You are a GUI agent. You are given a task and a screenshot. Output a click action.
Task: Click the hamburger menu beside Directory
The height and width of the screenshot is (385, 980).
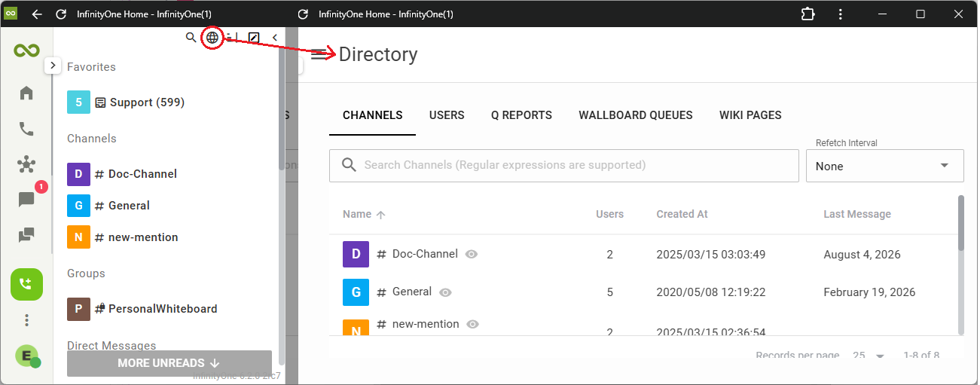click(x=320, y=54)
